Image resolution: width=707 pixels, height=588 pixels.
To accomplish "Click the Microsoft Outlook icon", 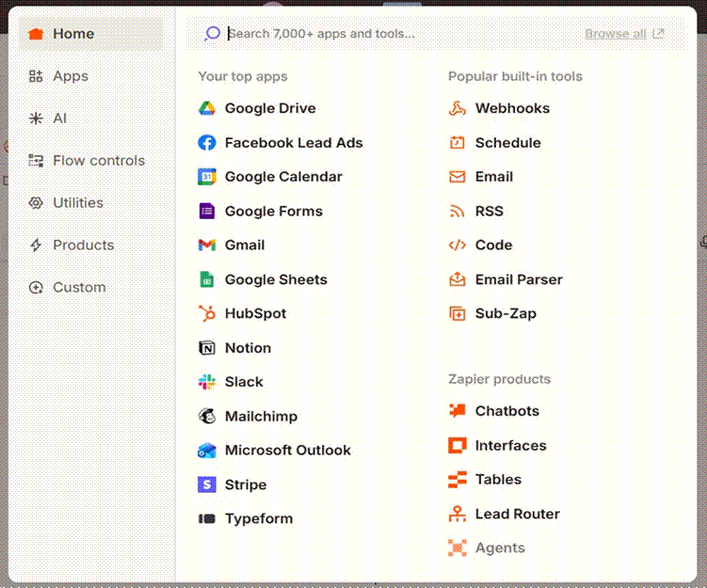I will [x=207, y=450].
